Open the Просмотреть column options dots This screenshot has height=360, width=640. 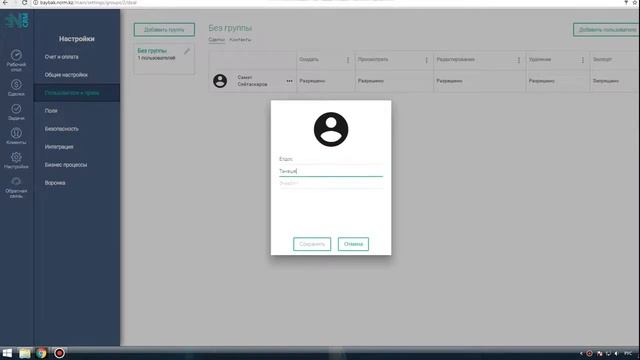pyautogui.click(x=427, y=60)
